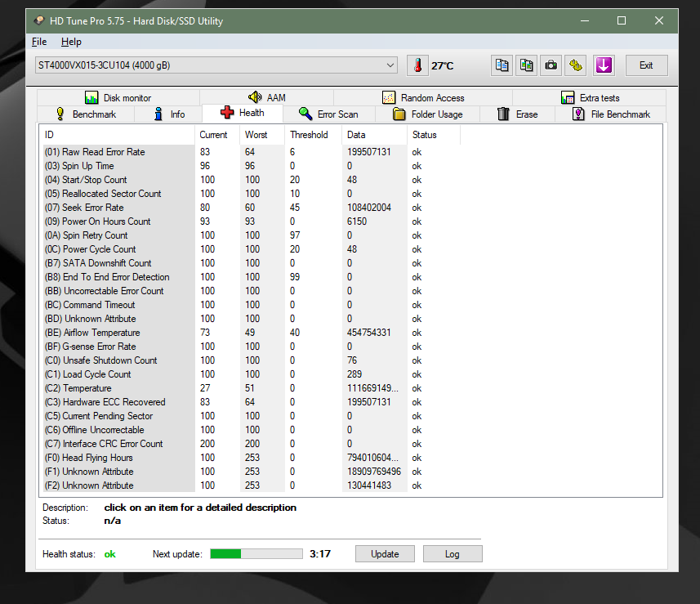Switch to the File Benchmark tab

click(611, 114)
